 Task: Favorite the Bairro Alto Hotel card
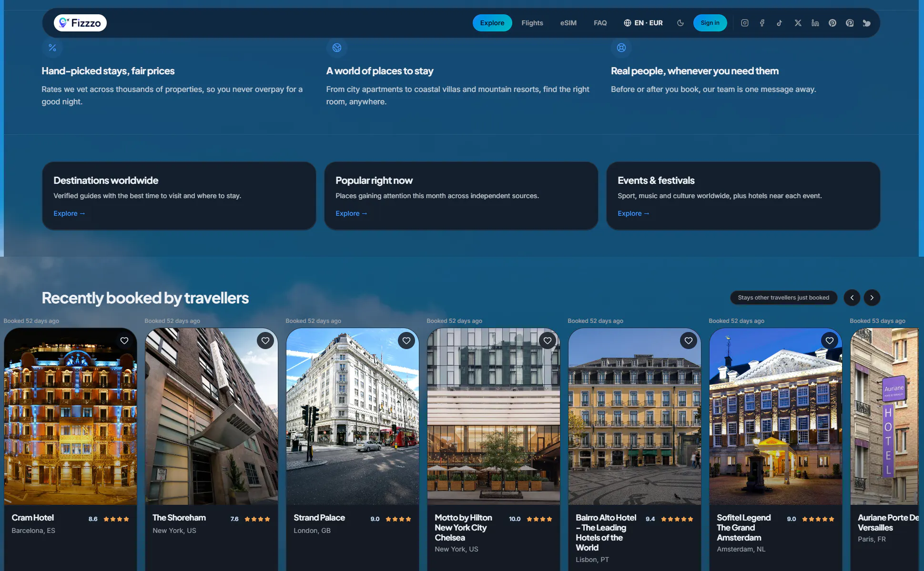tap(688, 341)
